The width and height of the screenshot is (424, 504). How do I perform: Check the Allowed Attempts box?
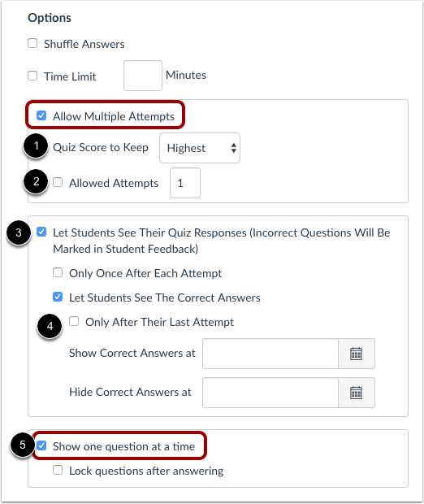(58, 182)
